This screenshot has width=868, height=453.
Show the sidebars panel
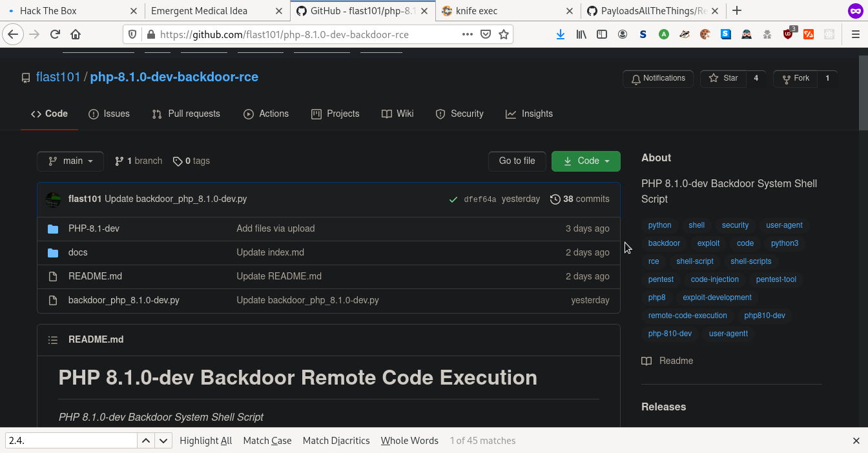coord(602,35)
